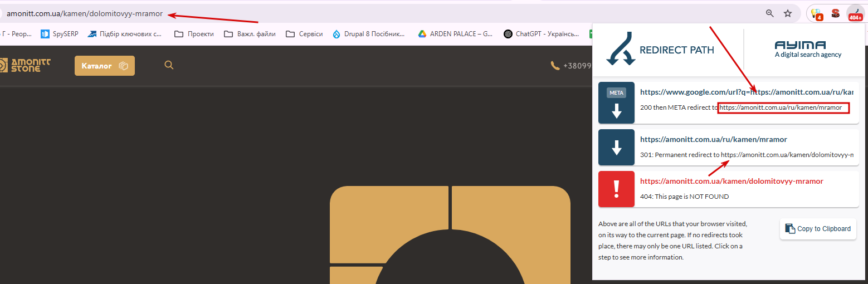Click the phone handset icon in header
This screenshot has width=868, height=284.
tap(555, 66)
